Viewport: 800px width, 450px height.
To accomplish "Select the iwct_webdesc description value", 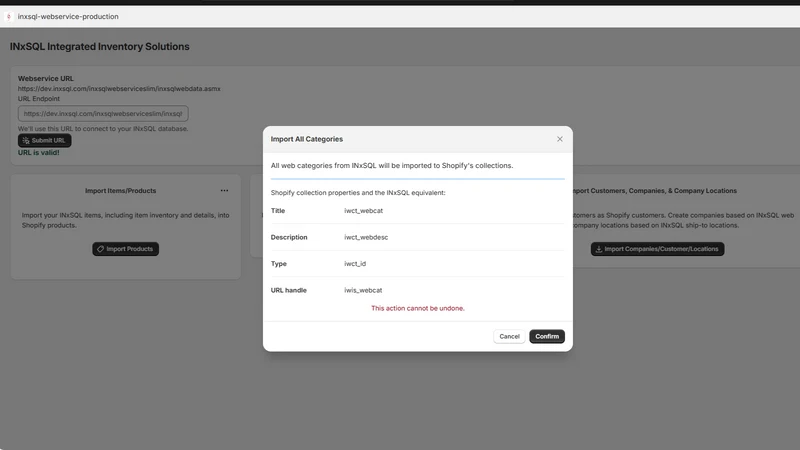I will (366, 237).
